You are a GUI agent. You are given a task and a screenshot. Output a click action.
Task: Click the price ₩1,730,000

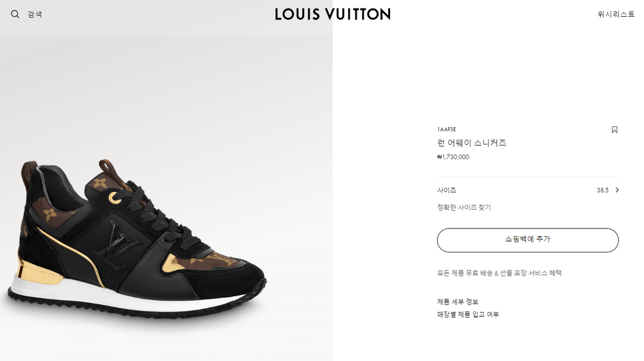point(453,157)
